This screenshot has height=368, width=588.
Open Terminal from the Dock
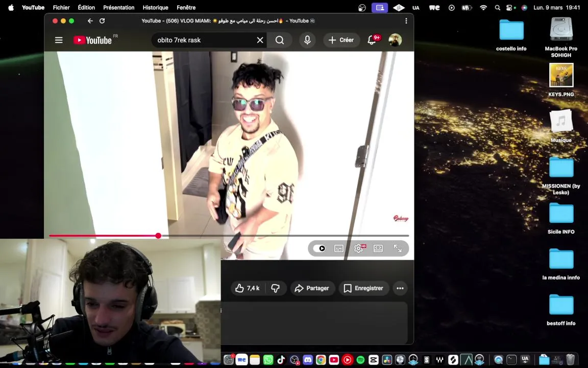[511, 359]
